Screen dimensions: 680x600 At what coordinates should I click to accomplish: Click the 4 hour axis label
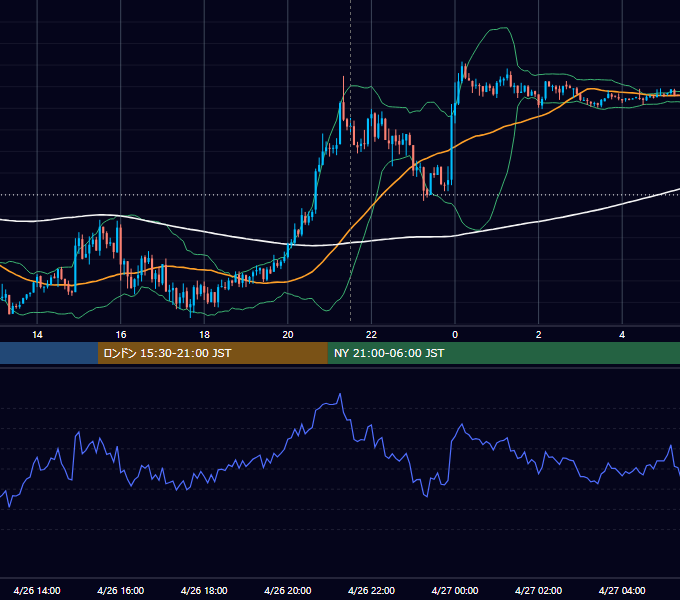(x=622, y=335)
